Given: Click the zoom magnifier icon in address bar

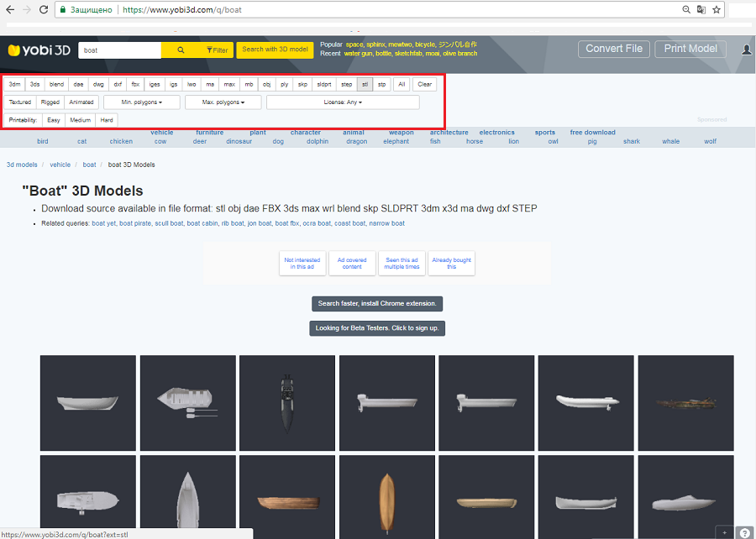Looking at the screenshot, I should (x=686, y=10).
